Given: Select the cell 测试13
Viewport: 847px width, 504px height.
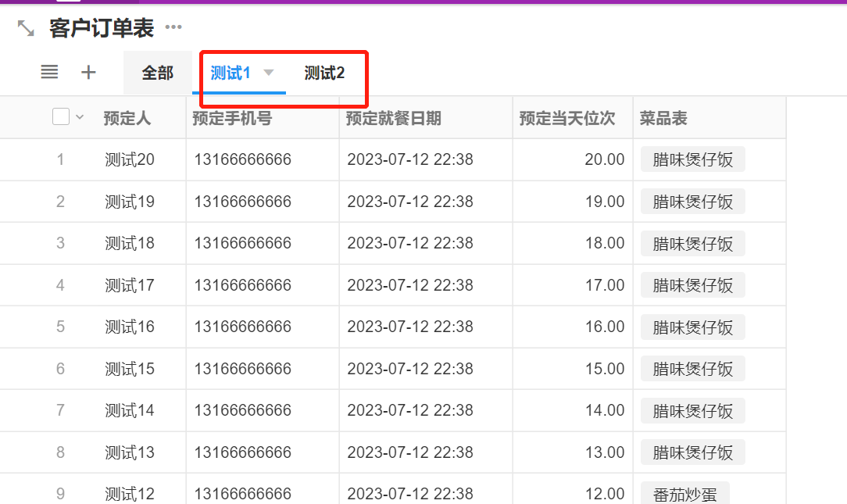Looking at the screenshot, I should 130,452.
